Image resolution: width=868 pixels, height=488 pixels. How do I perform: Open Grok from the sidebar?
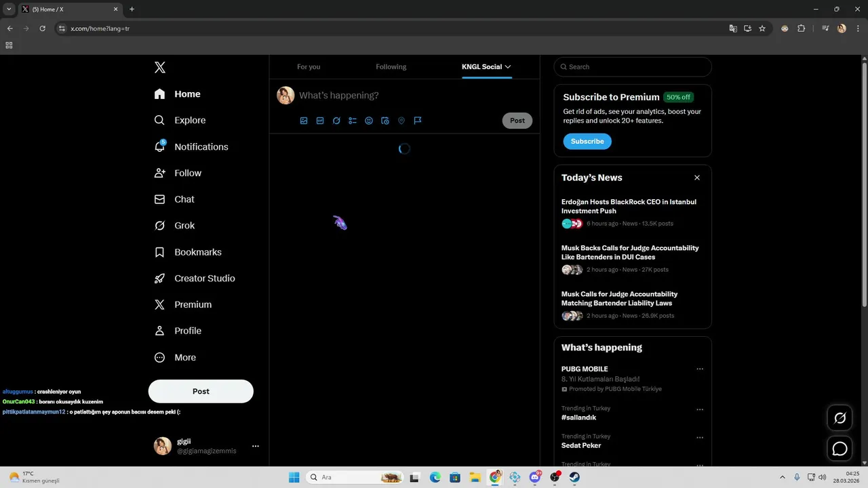[174, 226]
